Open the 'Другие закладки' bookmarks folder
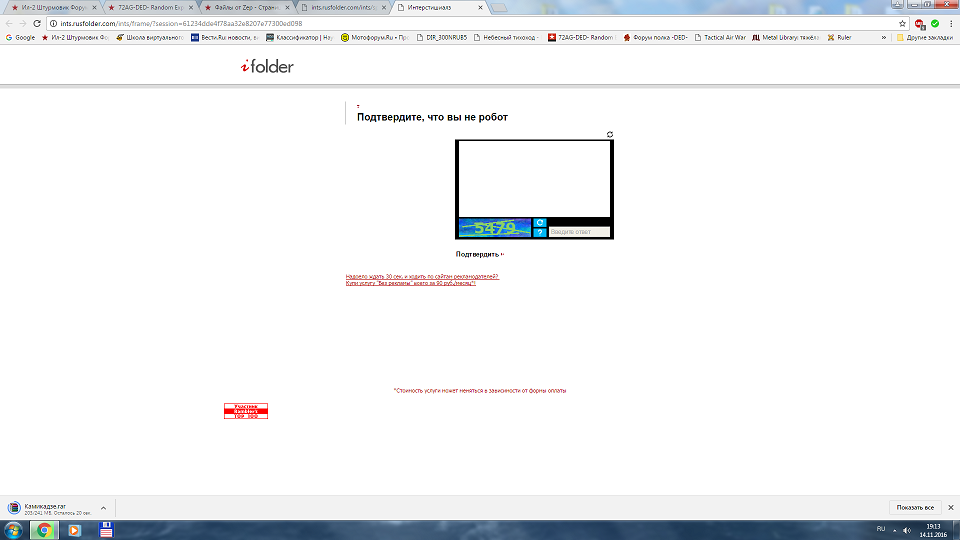Viewport: 960px width, 540px height. tap(924, 37)
